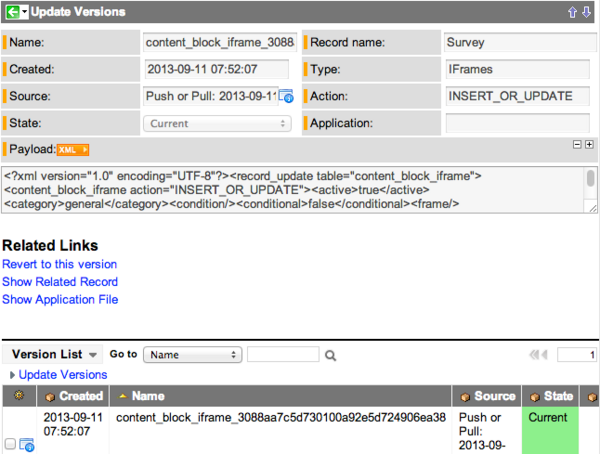The height and width of the screenshot is (454, 600).
Task: Click the cube icon after State column
Action: click(x=592, y=397)
